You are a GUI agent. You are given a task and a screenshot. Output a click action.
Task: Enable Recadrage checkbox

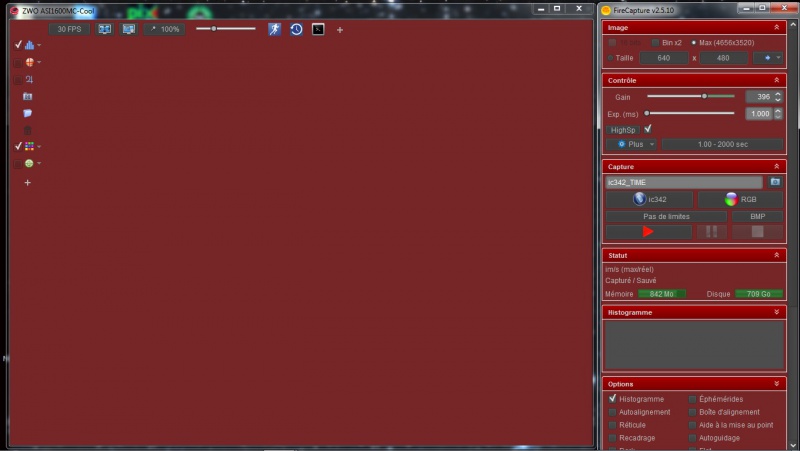click(x=612, y=438)
